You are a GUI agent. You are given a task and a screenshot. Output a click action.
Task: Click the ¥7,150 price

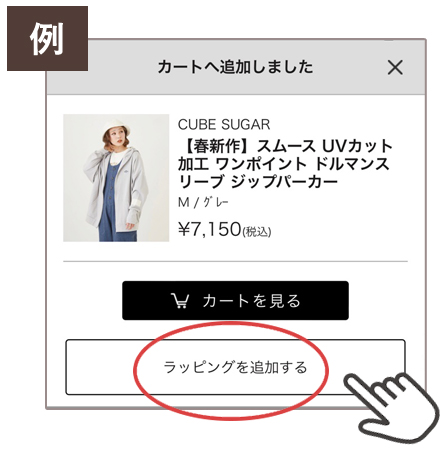tap(210, 229)
